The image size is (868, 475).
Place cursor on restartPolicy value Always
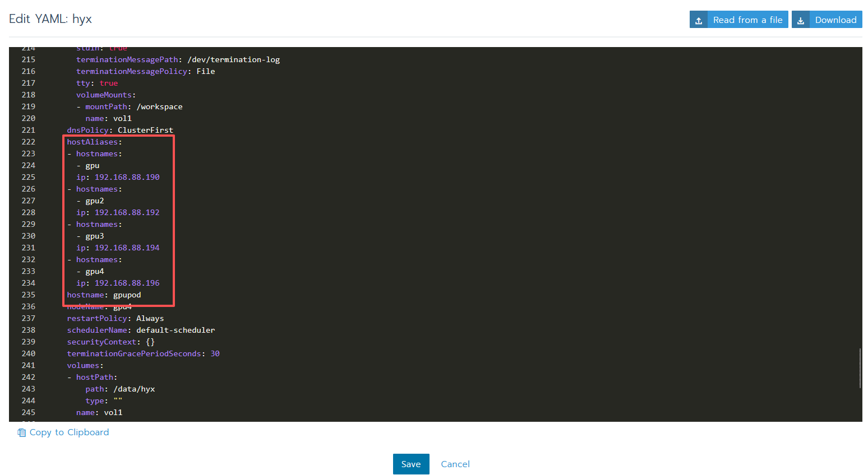coord(150,318)
